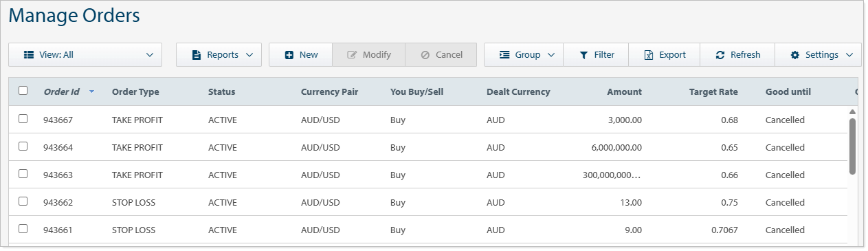Click the Refresh button label
Screen dimensions: 868x251
[746, 55]
